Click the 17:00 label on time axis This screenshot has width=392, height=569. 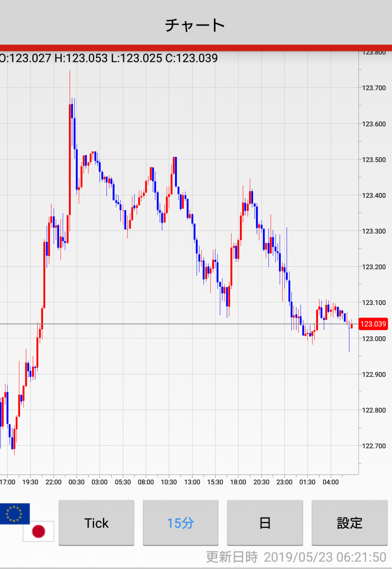[x=8, y=482]
